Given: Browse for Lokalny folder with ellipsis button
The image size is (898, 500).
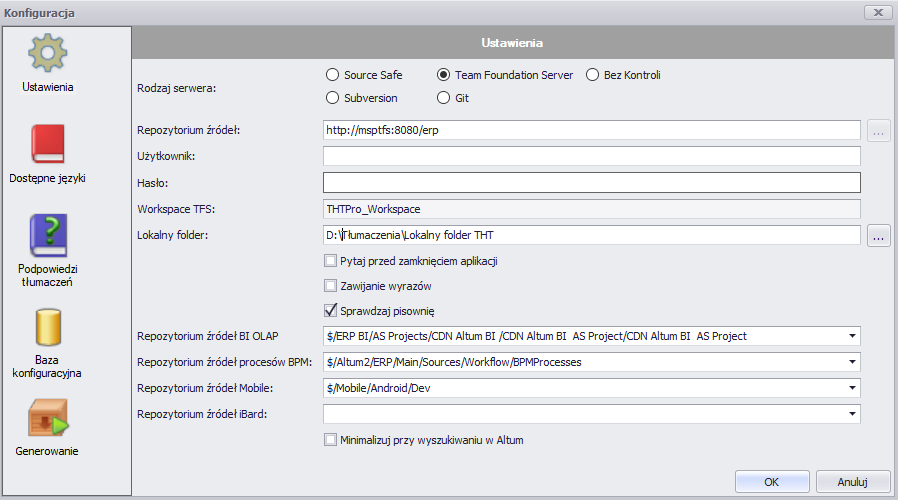Looking at the screenshot, I should (879, 235).
